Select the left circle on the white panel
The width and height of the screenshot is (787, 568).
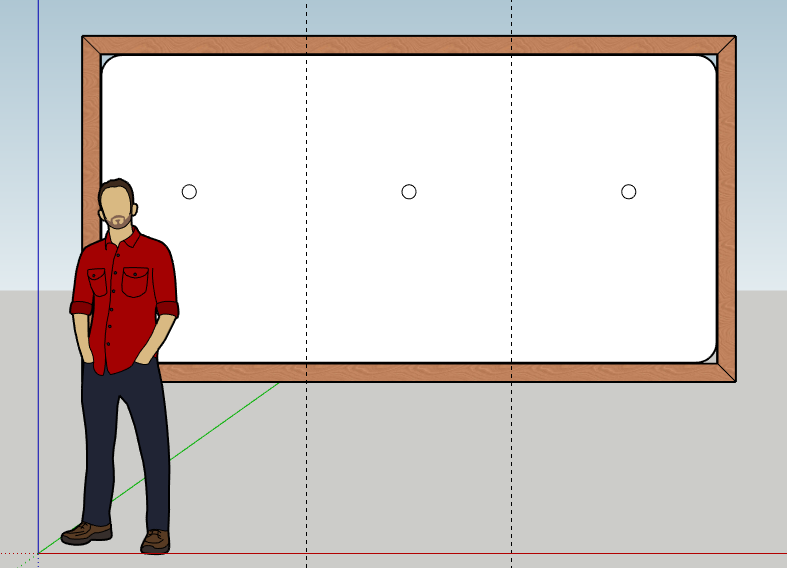(x=189, y=192)
